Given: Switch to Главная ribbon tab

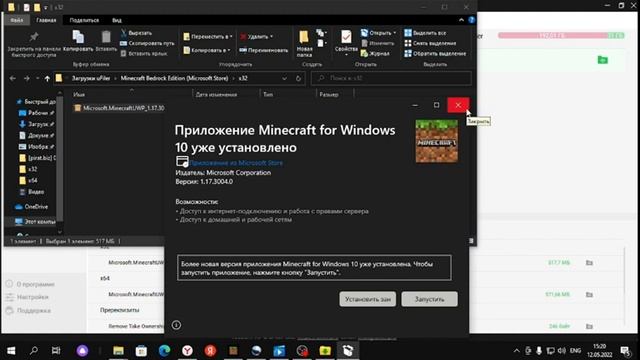Looking at the screenshot, I should (46, 20).
